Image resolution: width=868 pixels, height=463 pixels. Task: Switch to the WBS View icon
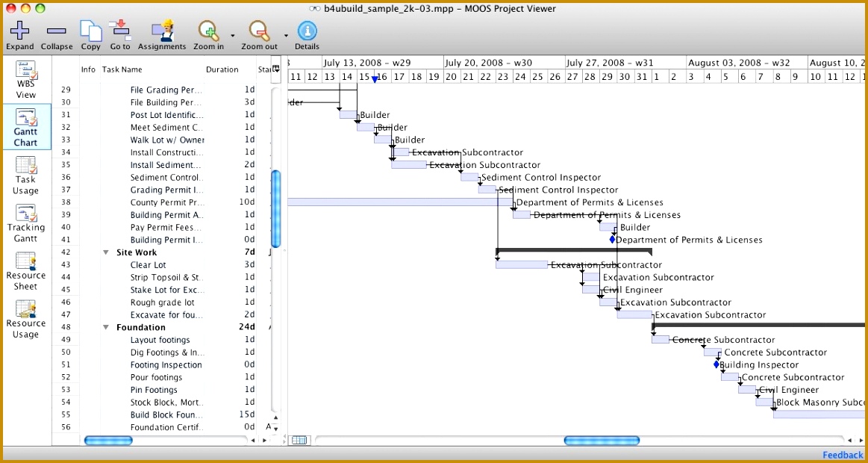pos(25,75)
